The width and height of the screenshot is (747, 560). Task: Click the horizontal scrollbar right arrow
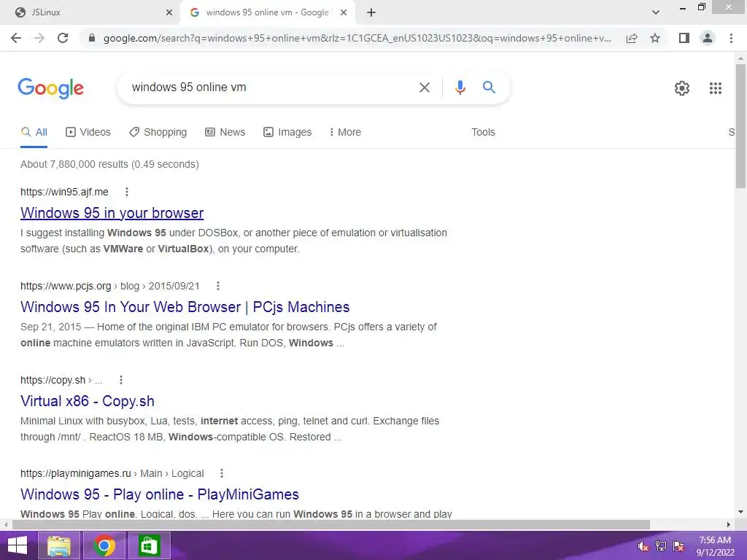point(729,524)
